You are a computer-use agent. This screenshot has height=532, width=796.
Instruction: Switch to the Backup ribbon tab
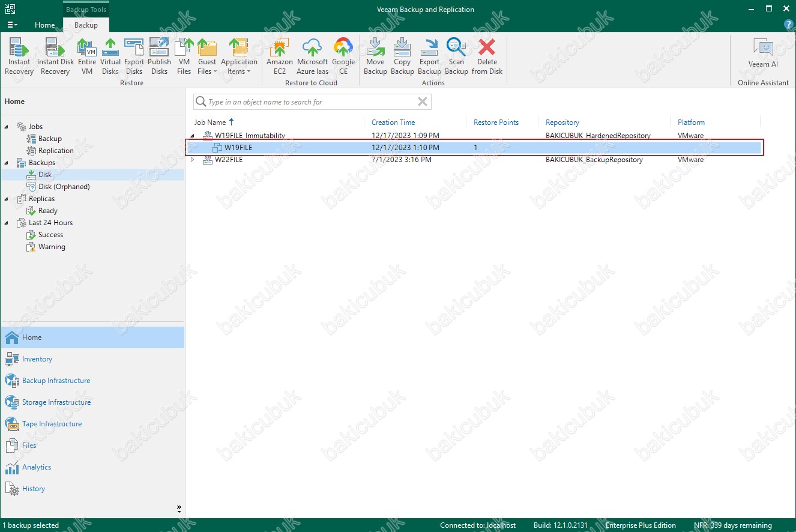(86, 25)
